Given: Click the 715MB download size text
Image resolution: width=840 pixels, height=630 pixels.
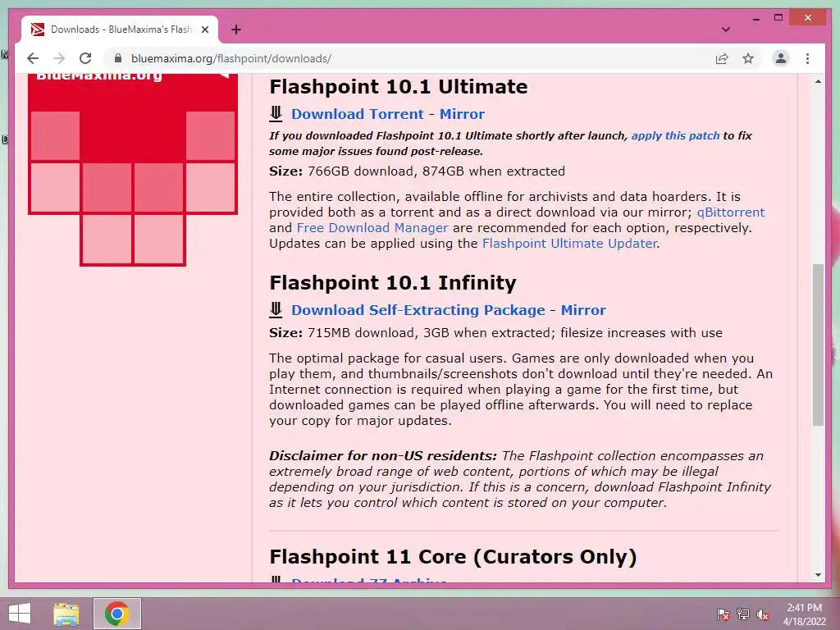Looking at the screenshot, I should point(361,333).
